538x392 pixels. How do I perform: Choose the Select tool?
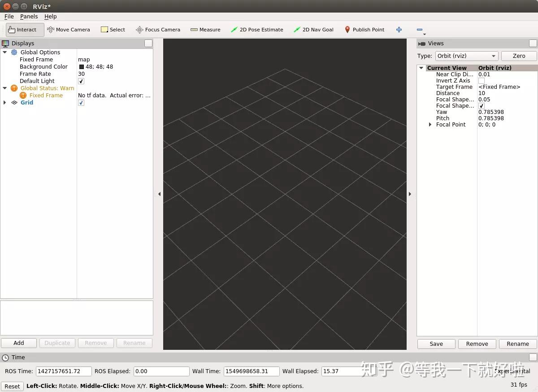113,30
